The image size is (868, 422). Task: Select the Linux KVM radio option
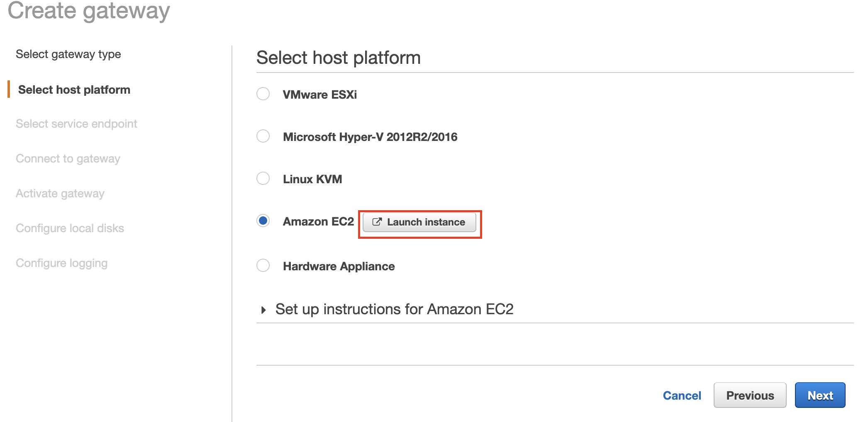(263, 179)
